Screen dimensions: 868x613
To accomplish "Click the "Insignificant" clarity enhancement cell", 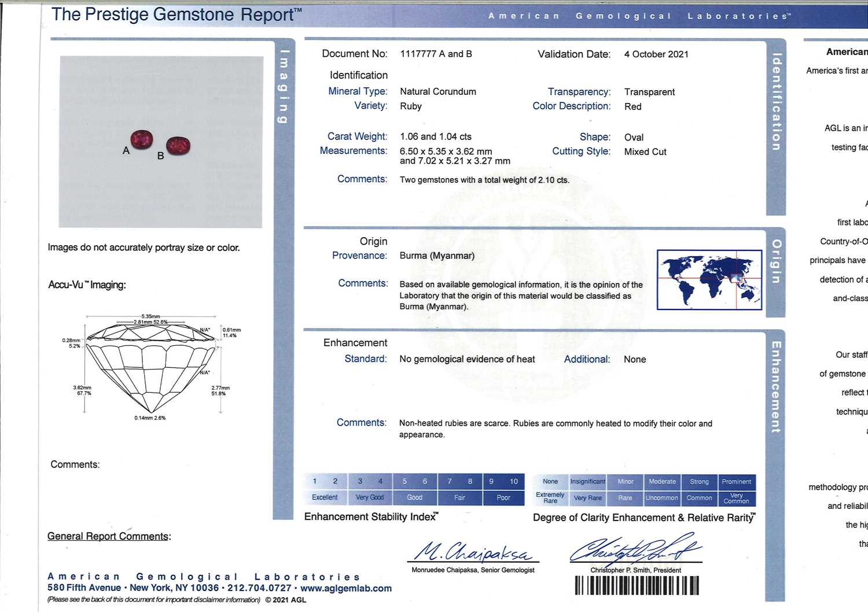I will pos(588,481).
